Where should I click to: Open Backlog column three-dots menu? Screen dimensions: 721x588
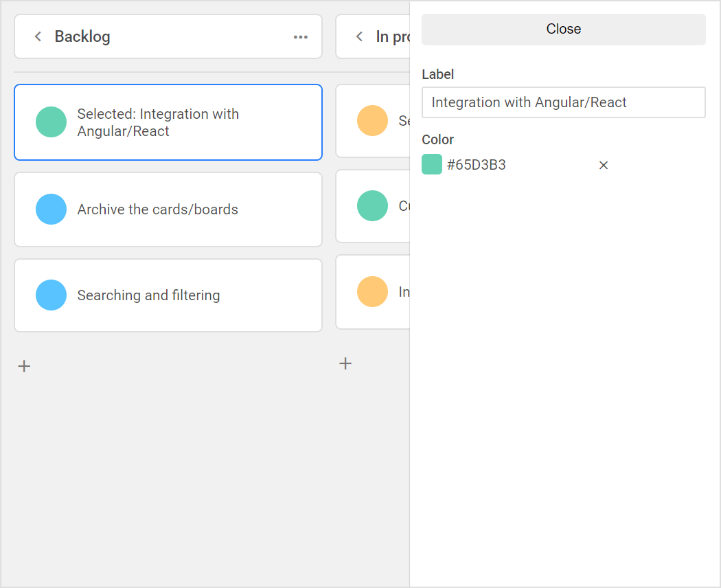300,37
